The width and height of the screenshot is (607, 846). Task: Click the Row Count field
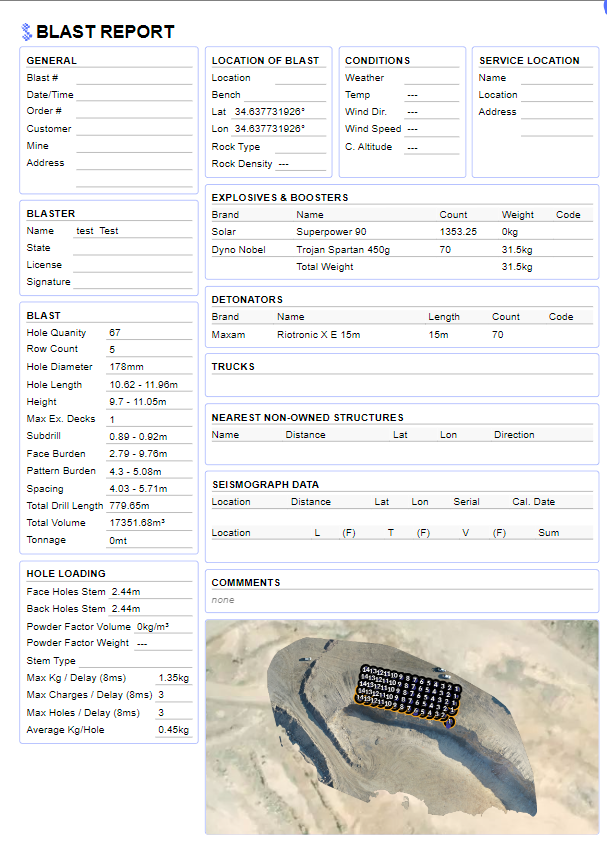pyautogui.click(x=149, y=350)
